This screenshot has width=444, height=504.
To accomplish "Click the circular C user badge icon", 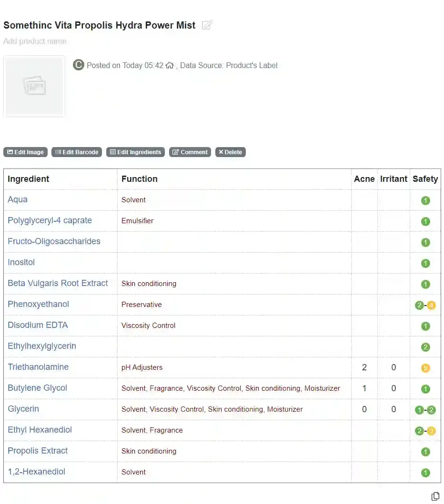I will 79,65.
